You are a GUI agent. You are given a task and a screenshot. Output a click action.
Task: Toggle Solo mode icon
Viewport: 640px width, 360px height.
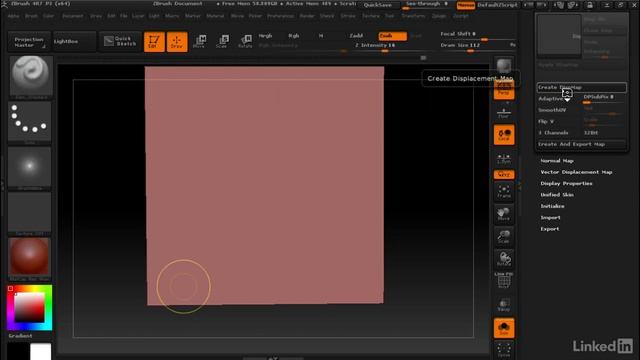504,328
